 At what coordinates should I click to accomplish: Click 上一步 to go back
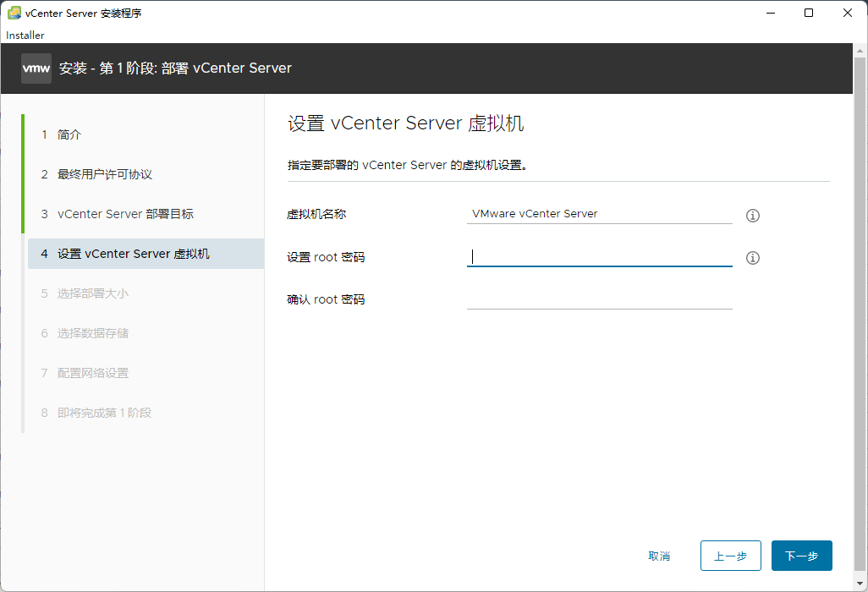tap(731, 556)
